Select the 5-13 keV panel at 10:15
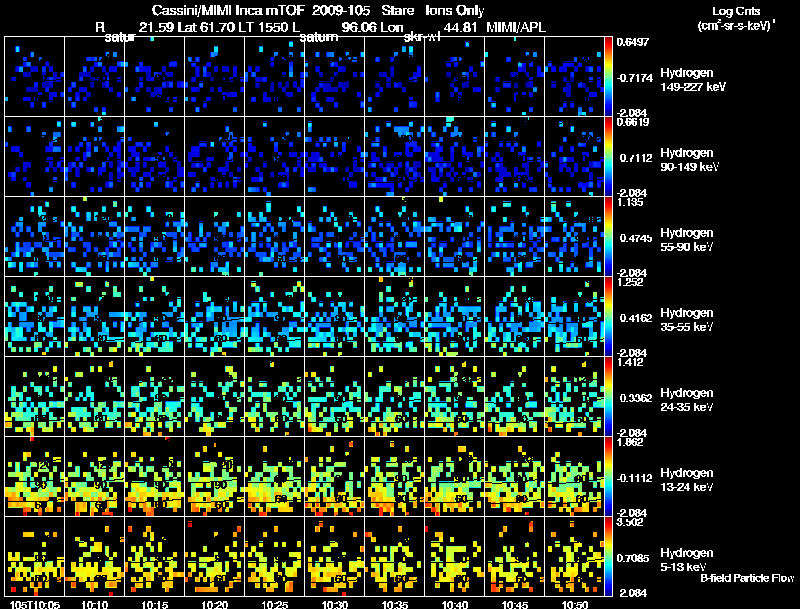The height and width of the screenshot is (609, 800). 155,556
